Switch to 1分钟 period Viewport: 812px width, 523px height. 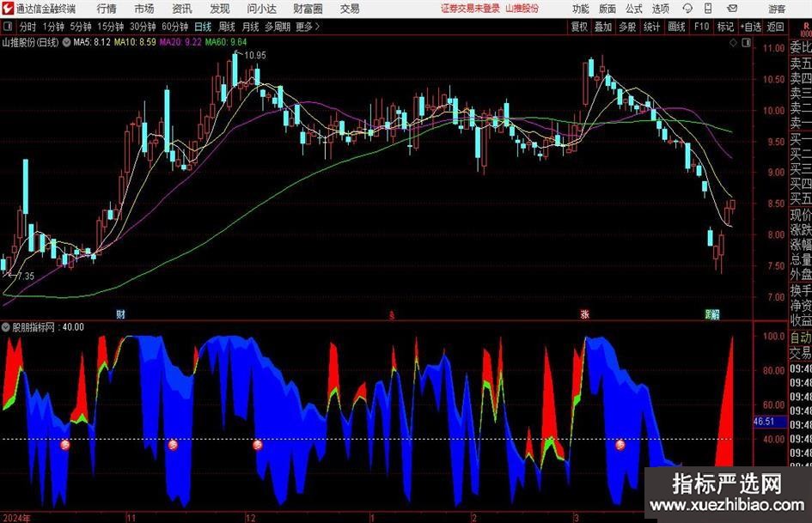pyautogui.click(x=53, y=27)
